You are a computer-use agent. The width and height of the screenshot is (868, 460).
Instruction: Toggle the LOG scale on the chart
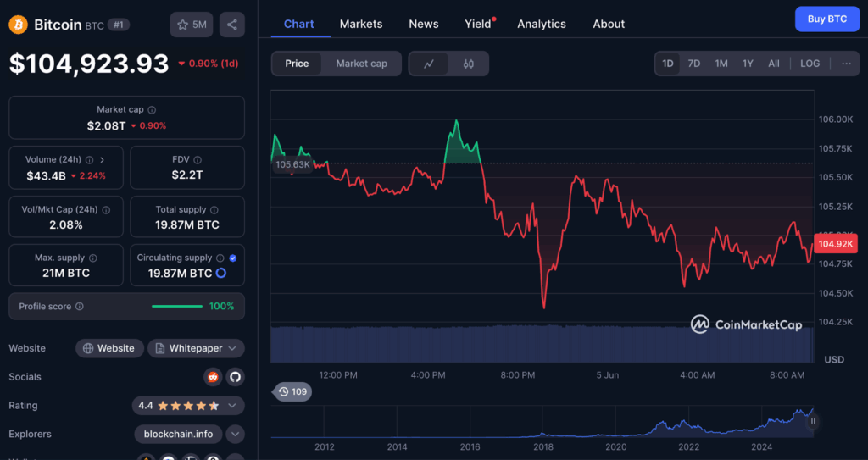tap(810, 64)
